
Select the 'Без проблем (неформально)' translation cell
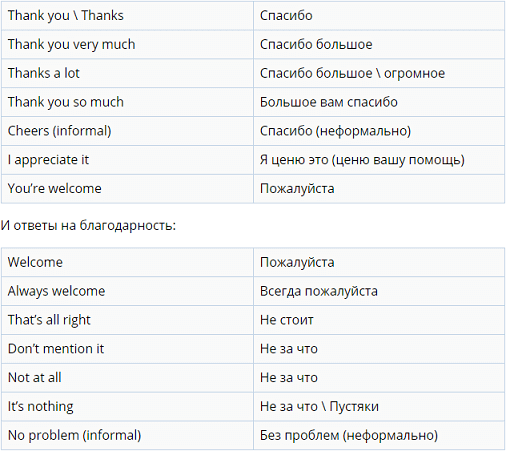(379, 435)
